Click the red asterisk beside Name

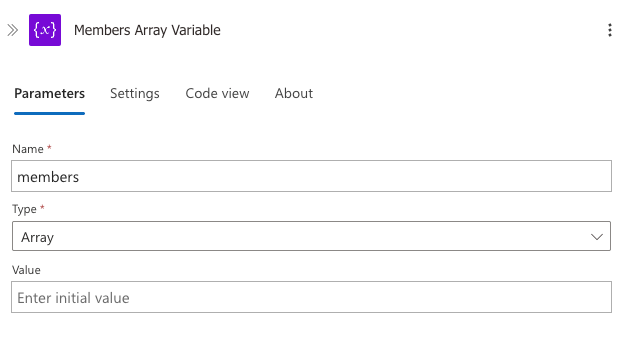(49, 147)
